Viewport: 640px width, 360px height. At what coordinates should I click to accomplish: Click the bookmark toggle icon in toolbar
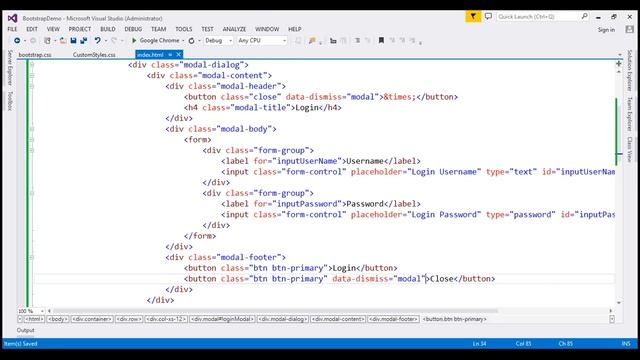point(381,40)
